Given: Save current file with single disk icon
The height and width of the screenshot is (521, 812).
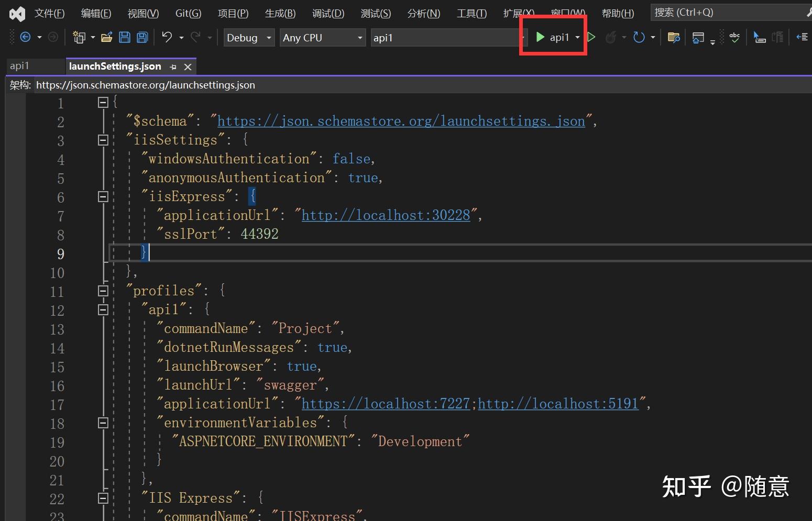Looking at the screenshot, I should click(x=125, y=37).
